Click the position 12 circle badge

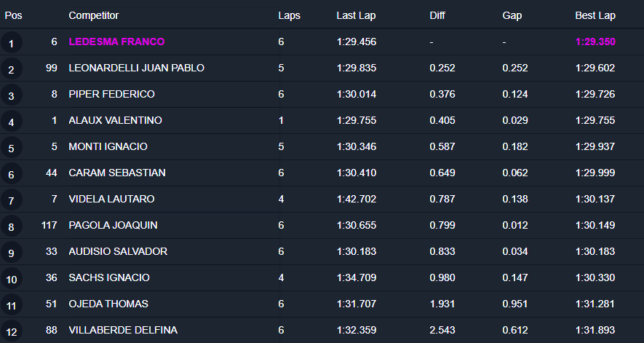click(12, 331)
